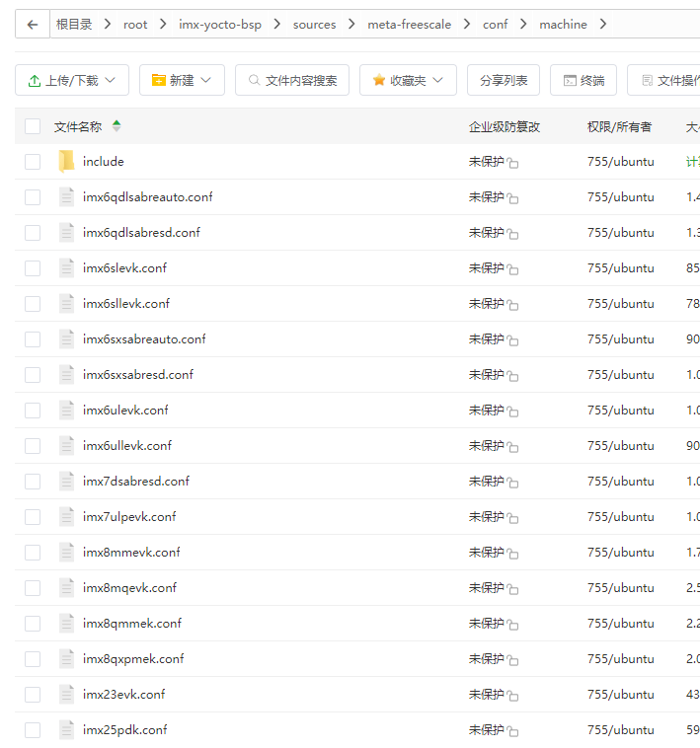The height and width of the screenshot is (748, 700).
Task: Click 755/ubuntu permission for imx23evk.conf
Action: pos(621,695)
